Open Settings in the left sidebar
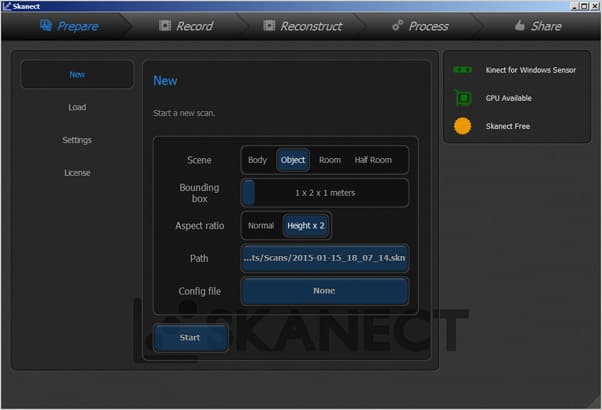 point(77,140)
